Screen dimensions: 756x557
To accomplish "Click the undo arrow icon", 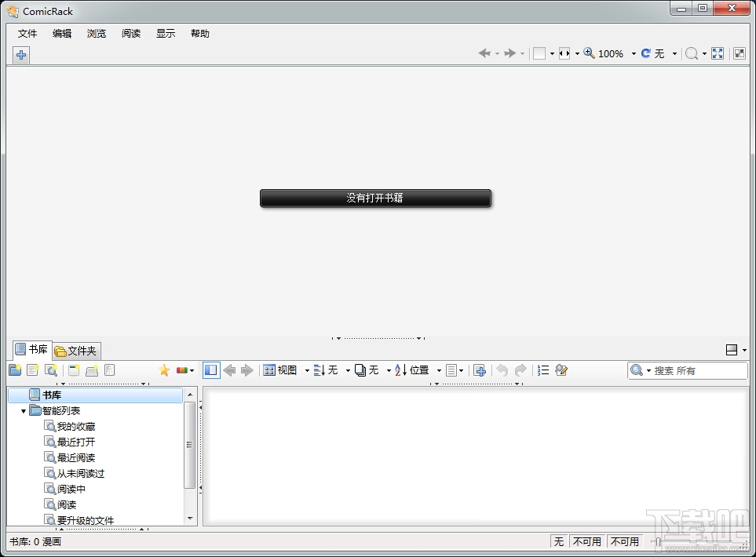I will point(502,370).
